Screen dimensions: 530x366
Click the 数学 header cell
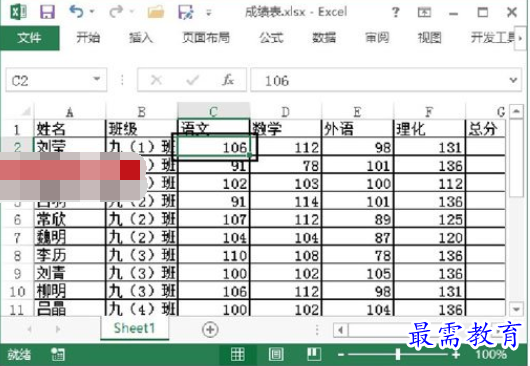coord(286,128)
